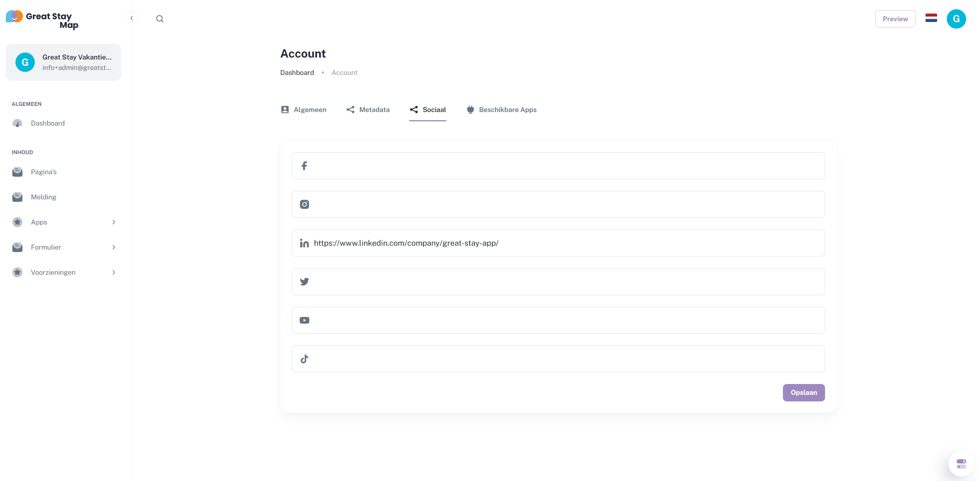Click the Melding inbox icon

pos(17,197)
